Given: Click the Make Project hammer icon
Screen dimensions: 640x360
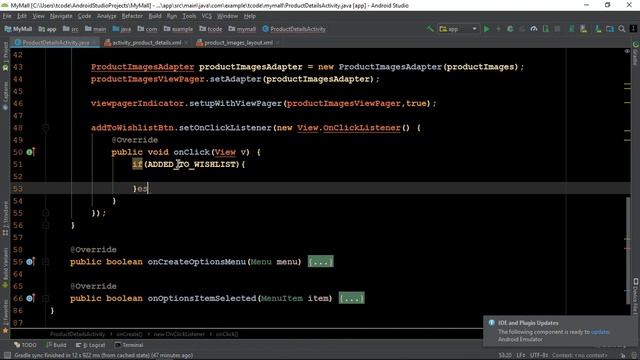Looking at the screenshot, I should pos(430,29).
